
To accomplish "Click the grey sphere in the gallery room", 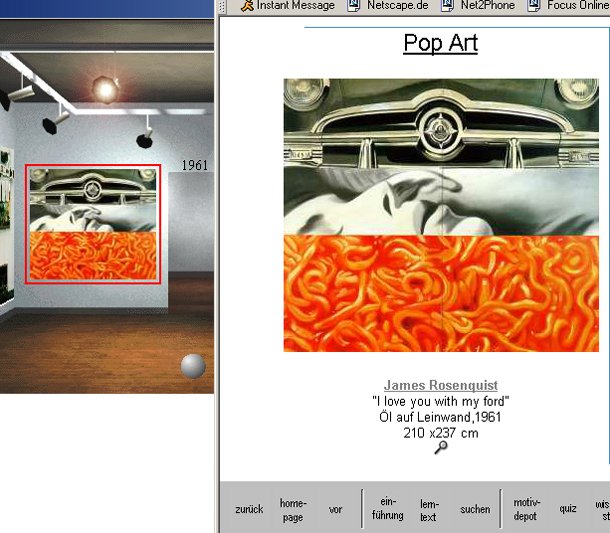I will click(193, 366).
